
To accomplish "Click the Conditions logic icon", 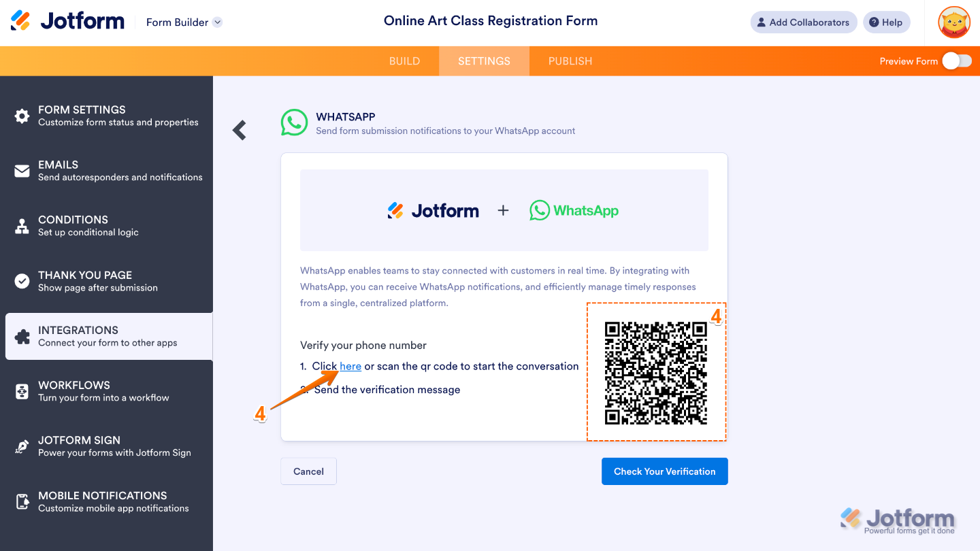I will (22, 226).
